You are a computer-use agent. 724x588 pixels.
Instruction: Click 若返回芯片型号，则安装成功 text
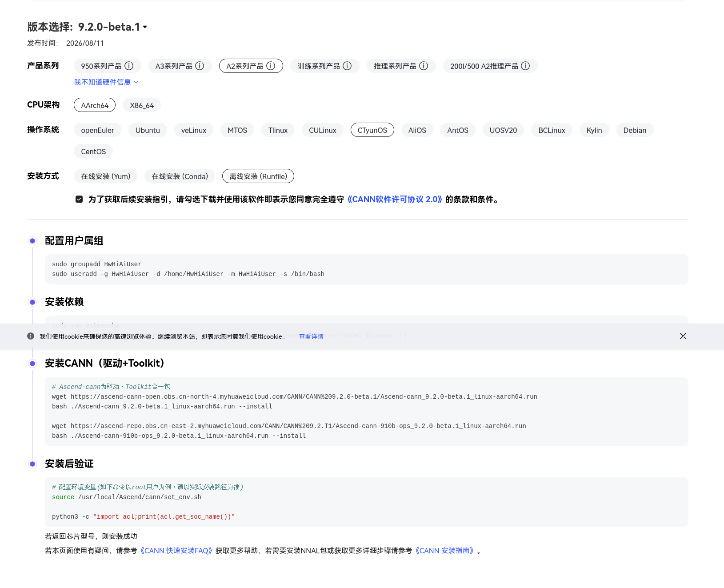click(x=91, y=536)
